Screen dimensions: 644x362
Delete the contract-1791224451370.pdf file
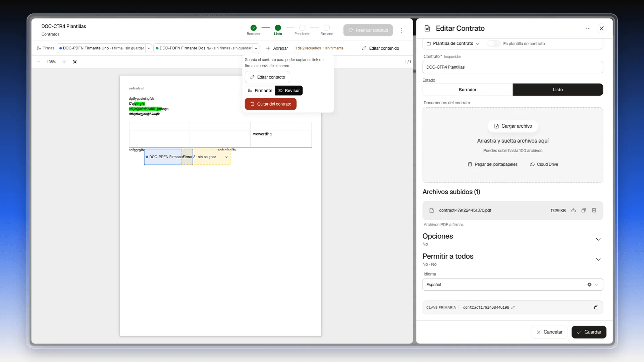tap(594, 210)
